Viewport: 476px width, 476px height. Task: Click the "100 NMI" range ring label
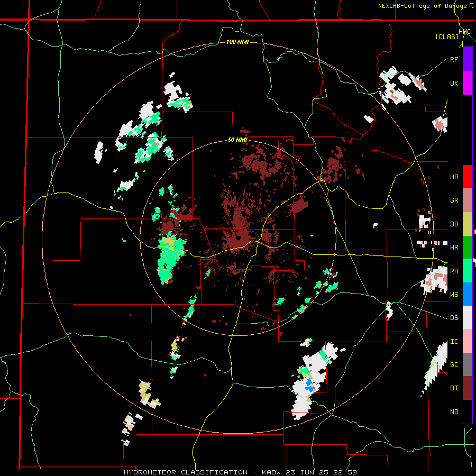click(x=237, y=42)
